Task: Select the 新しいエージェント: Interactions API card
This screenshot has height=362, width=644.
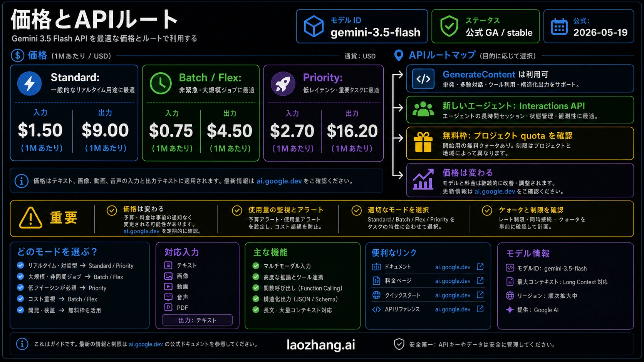Action: click(520, 110)
